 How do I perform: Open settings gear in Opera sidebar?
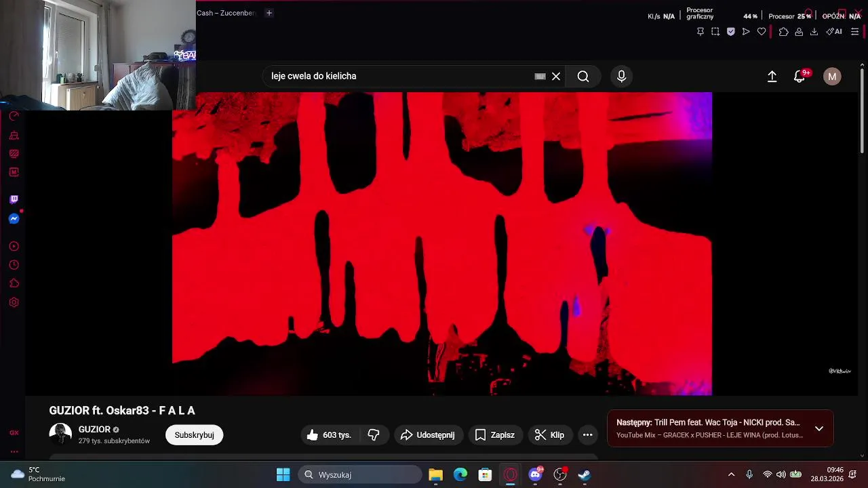click(x=14, y=302)
